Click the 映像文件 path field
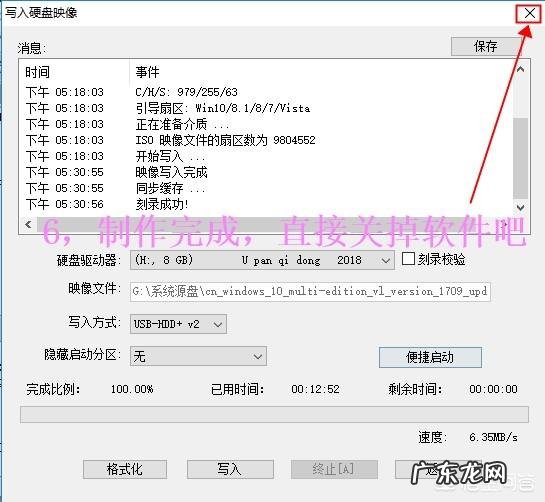Screen dimensions: 545x502 310,291
